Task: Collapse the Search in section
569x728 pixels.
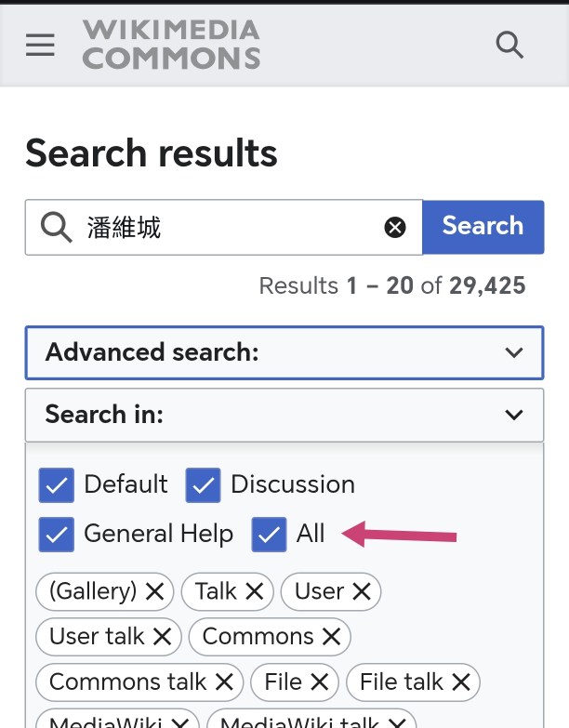Action: [x=284, y=415]
